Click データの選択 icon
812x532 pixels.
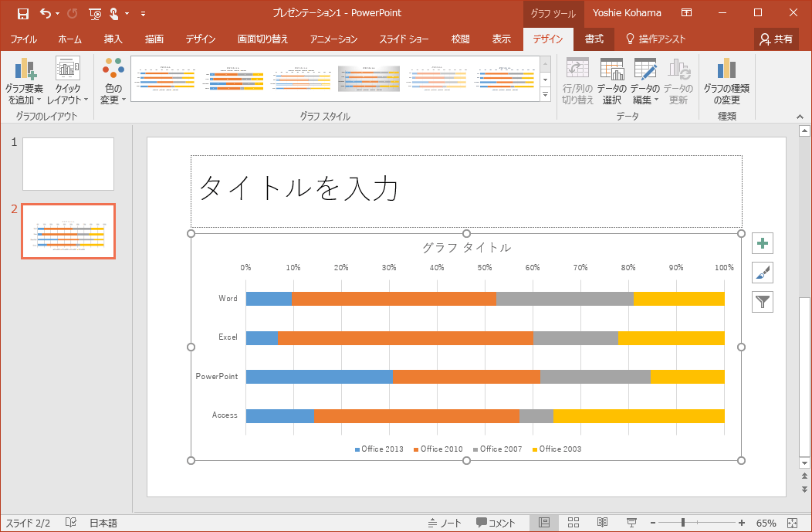pyautogui.click(x=611, y=81)
